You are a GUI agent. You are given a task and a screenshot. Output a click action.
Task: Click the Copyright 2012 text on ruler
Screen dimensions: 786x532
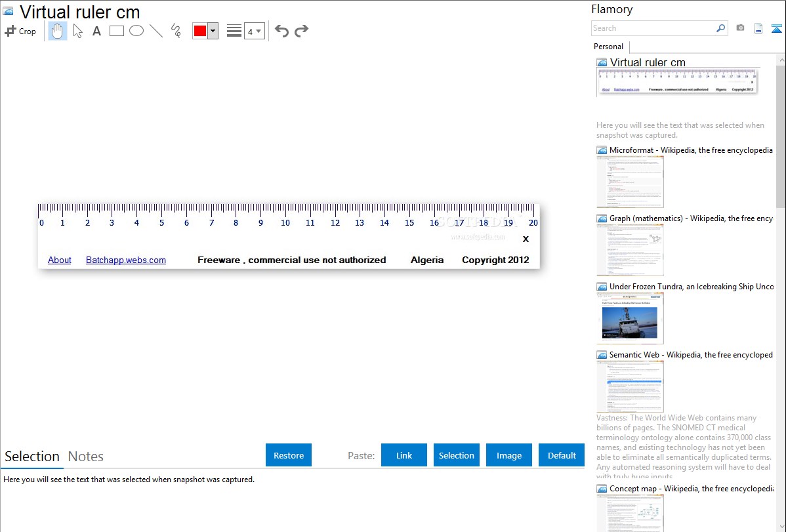(495, 260)
